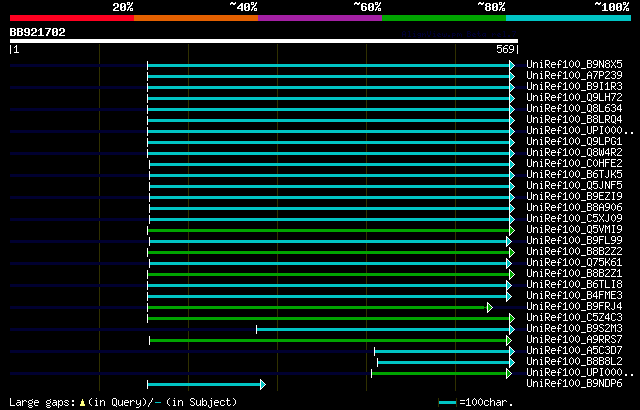This screenshot has width=640, height=410.
Task: Select the UniRef100_Q9LPG1 label
Action: (574, 142)
